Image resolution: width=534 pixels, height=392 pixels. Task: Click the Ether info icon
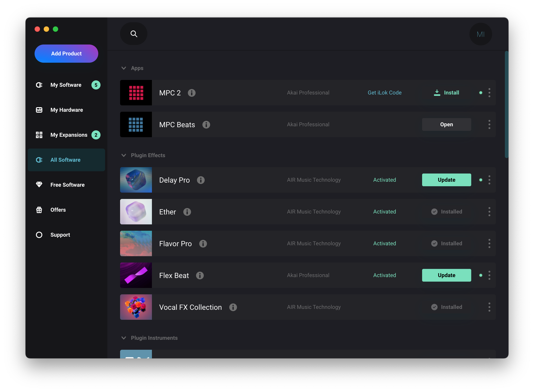[x=187, y=212]
